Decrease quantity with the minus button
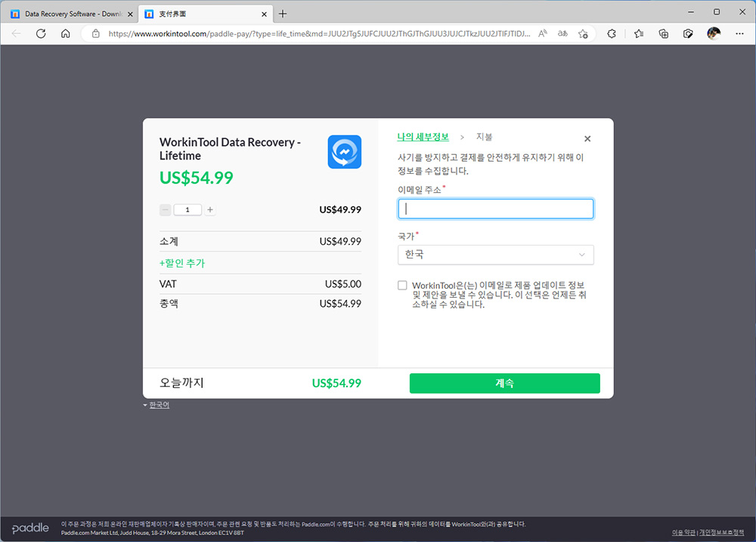 point(166,209)
